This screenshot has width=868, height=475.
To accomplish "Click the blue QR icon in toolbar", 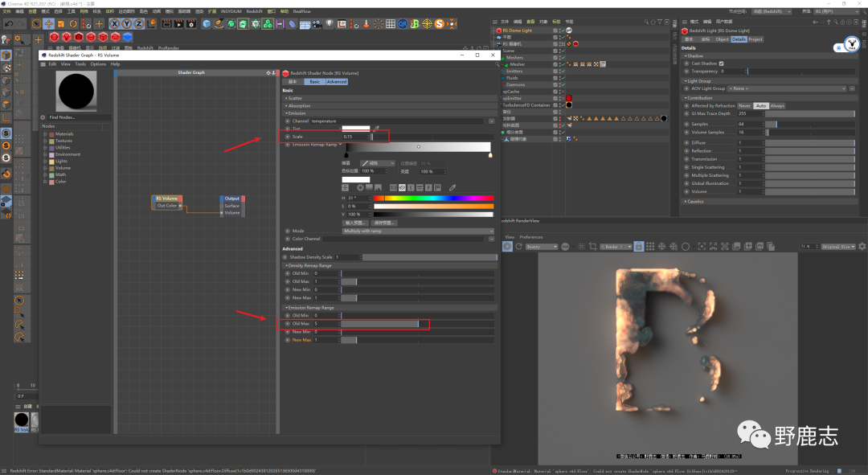I will coord(403,24).
